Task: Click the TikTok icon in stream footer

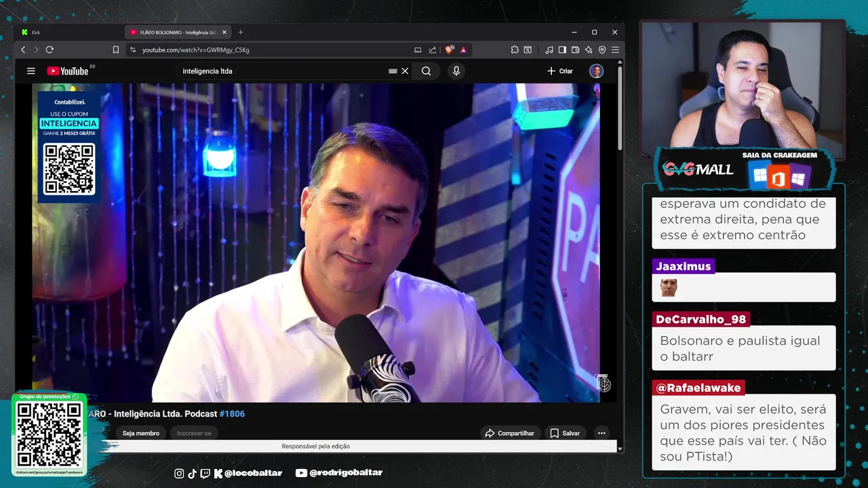Action: coord(191,473)
